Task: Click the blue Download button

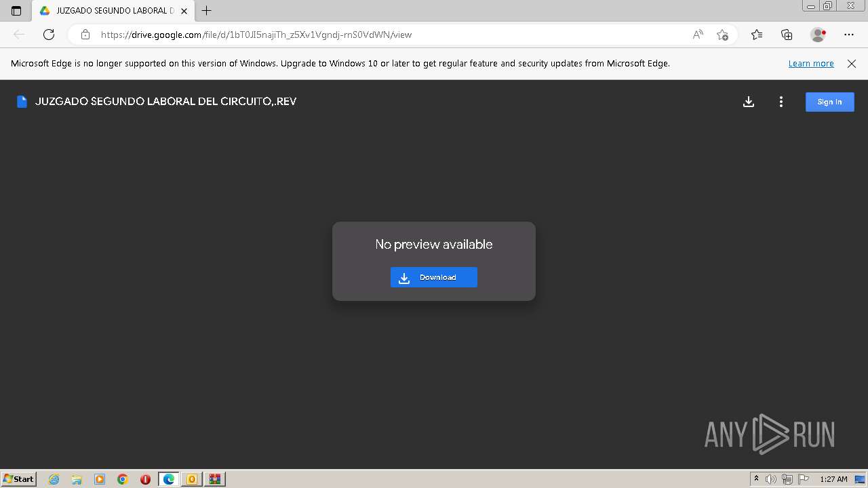Action: pos(434,277)
